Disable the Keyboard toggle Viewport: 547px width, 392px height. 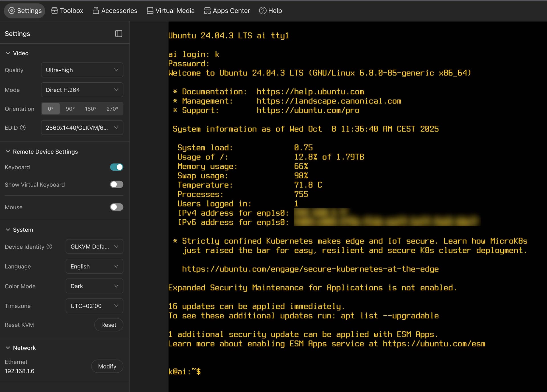pos(117,167)
